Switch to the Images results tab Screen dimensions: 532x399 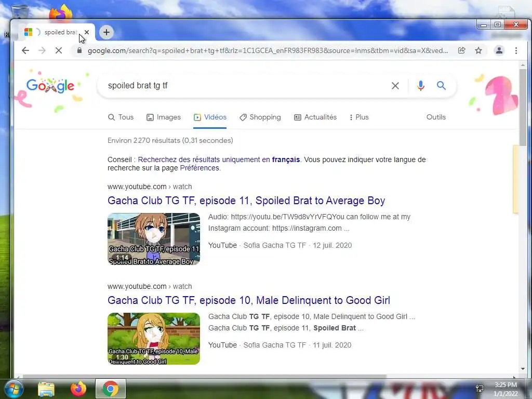pyautogui.click(x=164, y=117)
